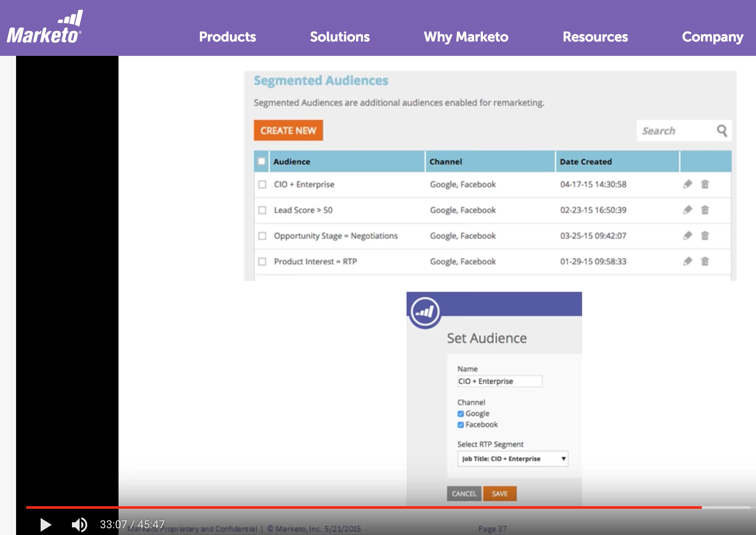The image size is (756, 535).
Task: Open the Select RTP Segment dropdown
Action: coord(513,459)
